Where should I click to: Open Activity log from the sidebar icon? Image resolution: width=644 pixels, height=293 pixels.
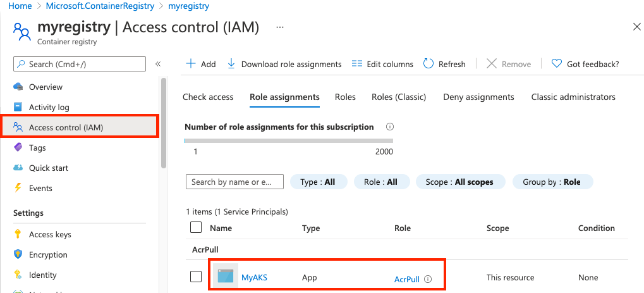(x=18, y=107)
